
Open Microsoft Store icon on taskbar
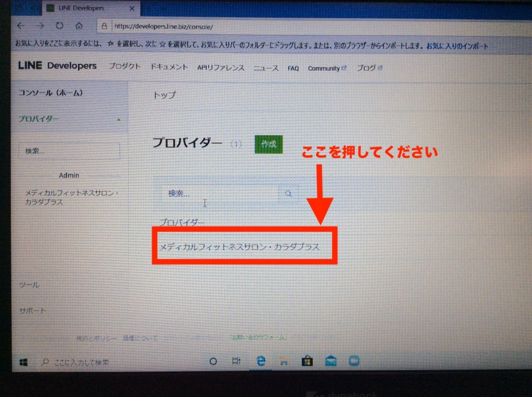(307, 361)
